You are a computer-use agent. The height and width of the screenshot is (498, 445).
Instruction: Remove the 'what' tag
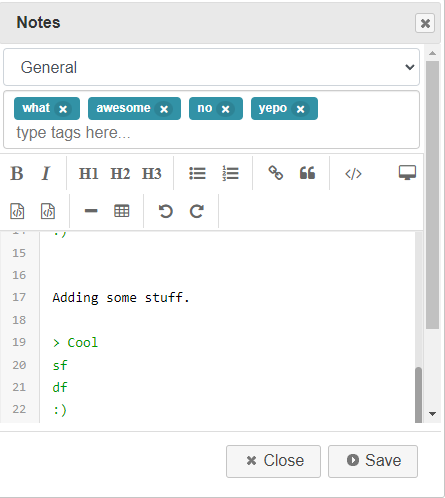[x=63, y=109]
